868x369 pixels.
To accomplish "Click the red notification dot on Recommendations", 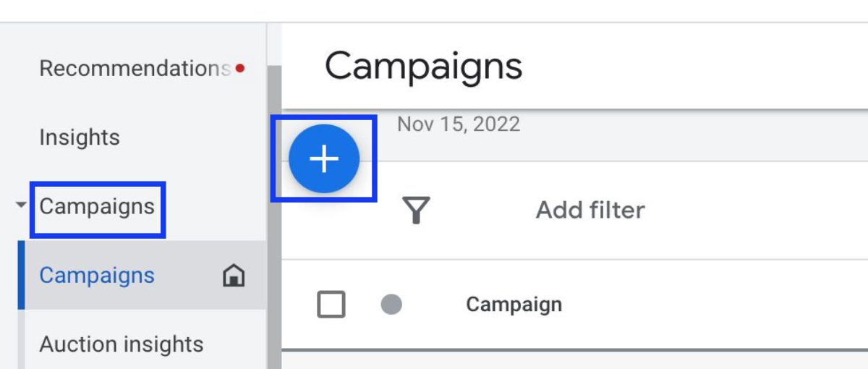I will (240, 69).
